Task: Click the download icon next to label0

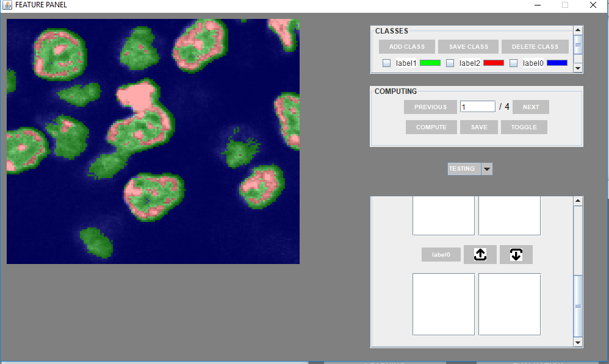Action: pos(516,255)
